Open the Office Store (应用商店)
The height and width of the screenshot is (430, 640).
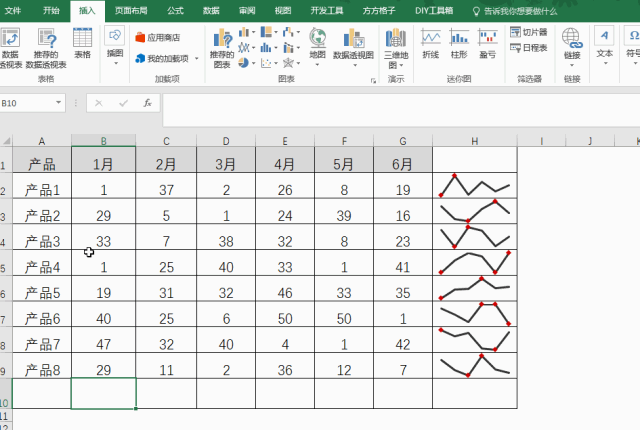pos(157,37)
